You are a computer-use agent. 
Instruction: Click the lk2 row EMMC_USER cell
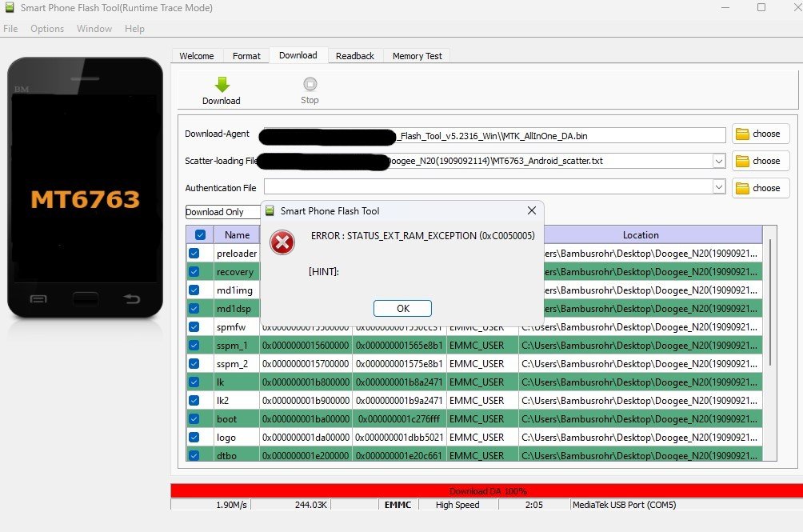(482, 401)
